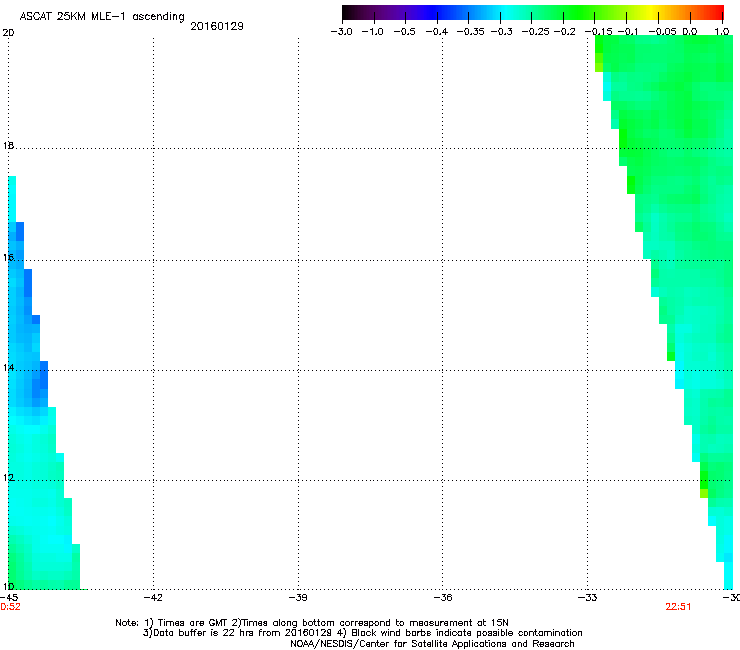Image resolution: width=740 pixels, height=650 pixels.
Task: Select the date label 20160129
Action: click(217, 26)
